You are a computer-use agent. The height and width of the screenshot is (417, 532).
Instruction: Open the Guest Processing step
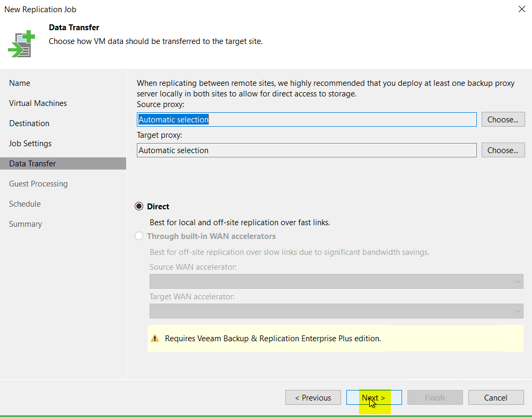click(x=38, y=183)
